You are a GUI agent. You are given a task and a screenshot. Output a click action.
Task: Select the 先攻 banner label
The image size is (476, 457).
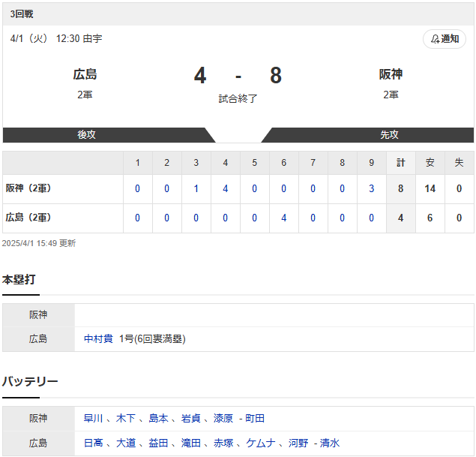click(x=390, y=134)
